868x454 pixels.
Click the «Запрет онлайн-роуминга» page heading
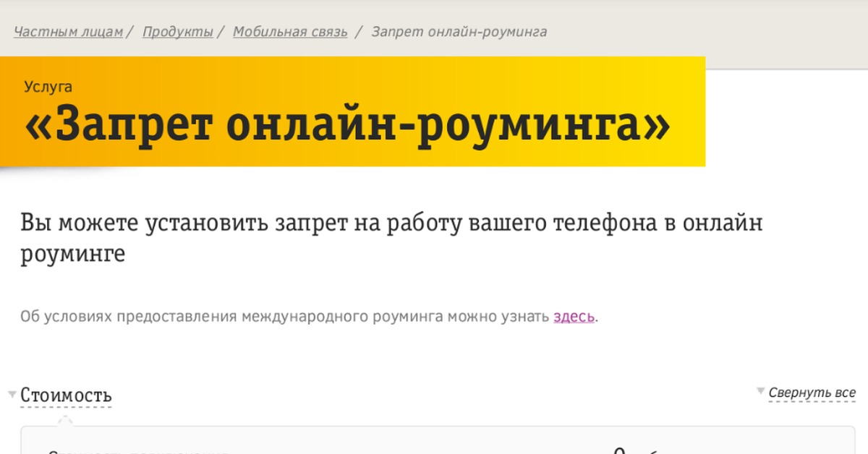pos(347,127)
